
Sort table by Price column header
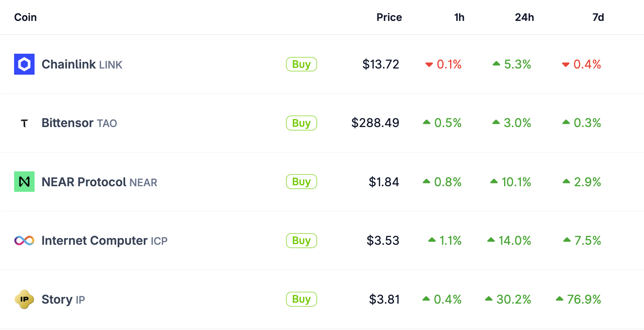(x=389, y=17)
